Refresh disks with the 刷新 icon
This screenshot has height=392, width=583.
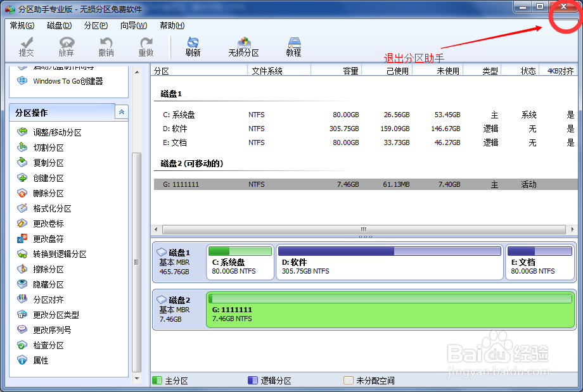pyautogui.click(x=193, y=46)
